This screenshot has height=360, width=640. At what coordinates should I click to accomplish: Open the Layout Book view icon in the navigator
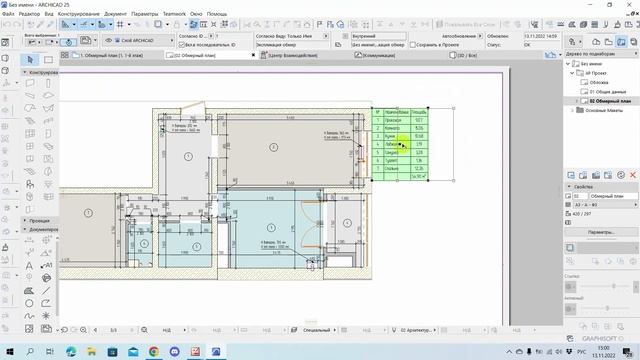pyautogui.click(x=621, y=42)
